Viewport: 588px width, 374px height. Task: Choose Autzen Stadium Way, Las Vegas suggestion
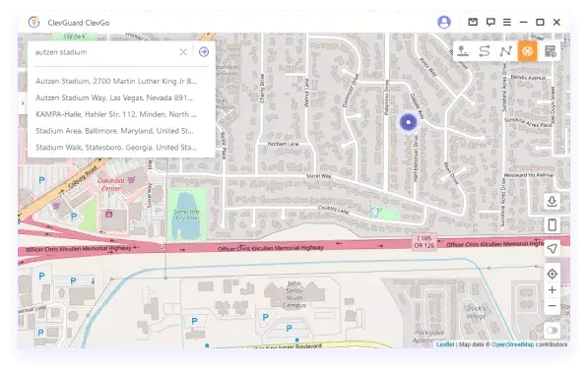point(114,97)
